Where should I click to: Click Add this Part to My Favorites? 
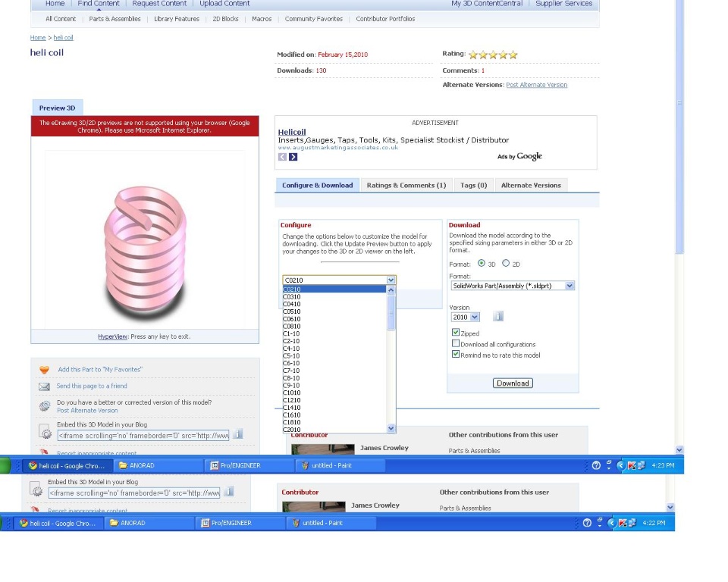[100, 370]
